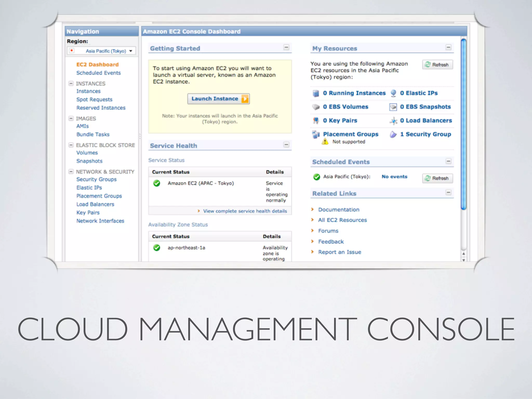Open 0 Running Instances link
The image size is (532, 399).
coord(354,93)
